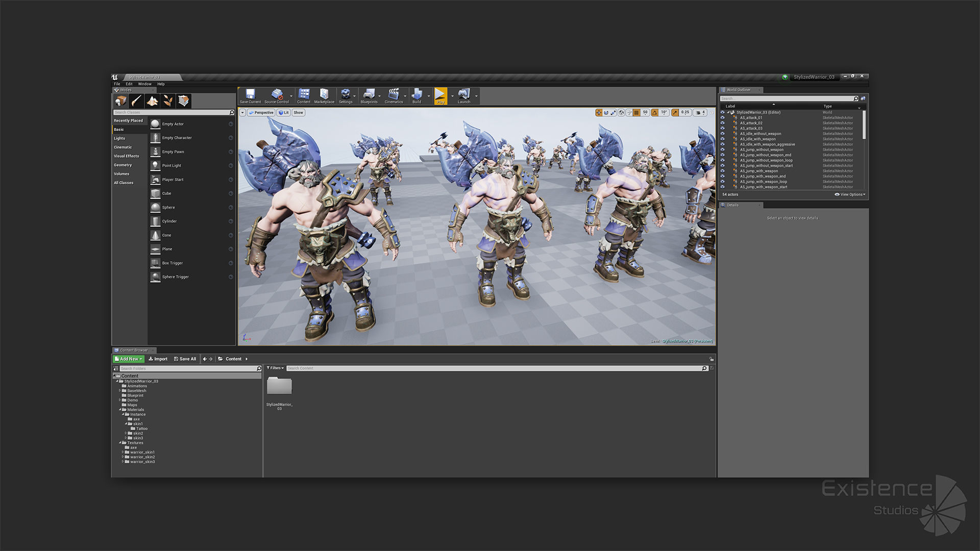Hide AS_idle_with_weapon_aggressive via eye icon
Screen dimensions: 980x551
coord(722,144)
